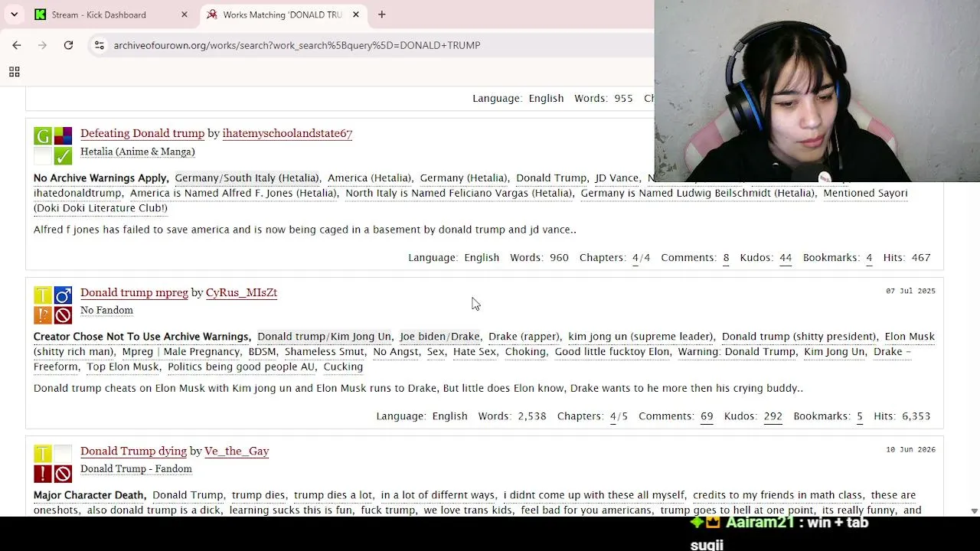
Task: Reload the current page
Action: tap(68, 45)
